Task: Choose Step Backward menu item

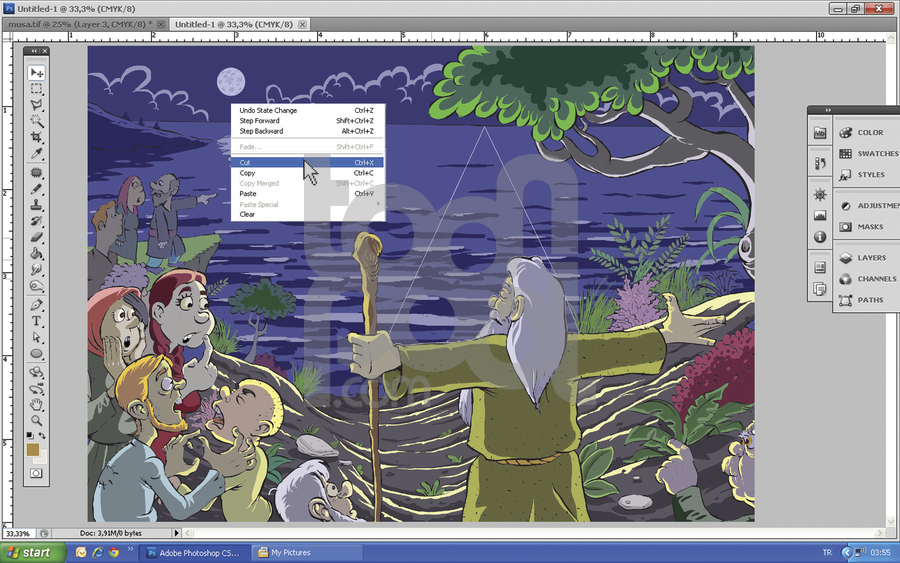Action: [308, 131]
